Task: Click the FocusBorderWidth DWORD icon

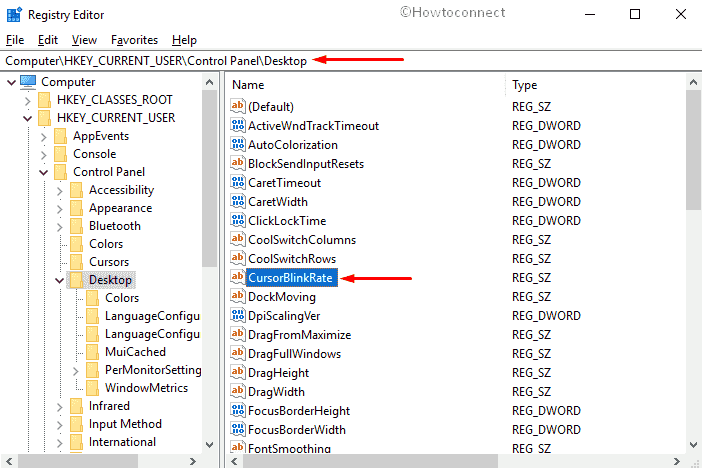Action: [x=238, y=429]
